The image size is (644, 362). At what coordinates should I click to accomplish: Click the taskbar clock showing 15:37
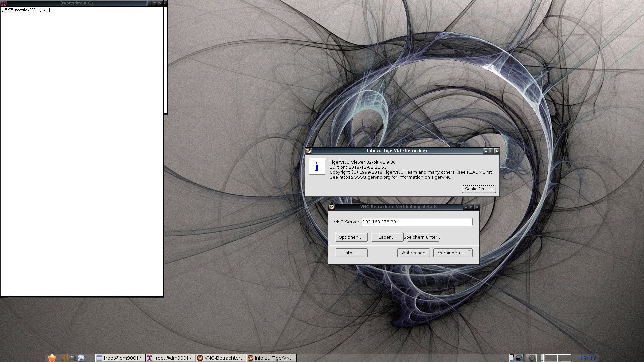click(x=587, y=358)
